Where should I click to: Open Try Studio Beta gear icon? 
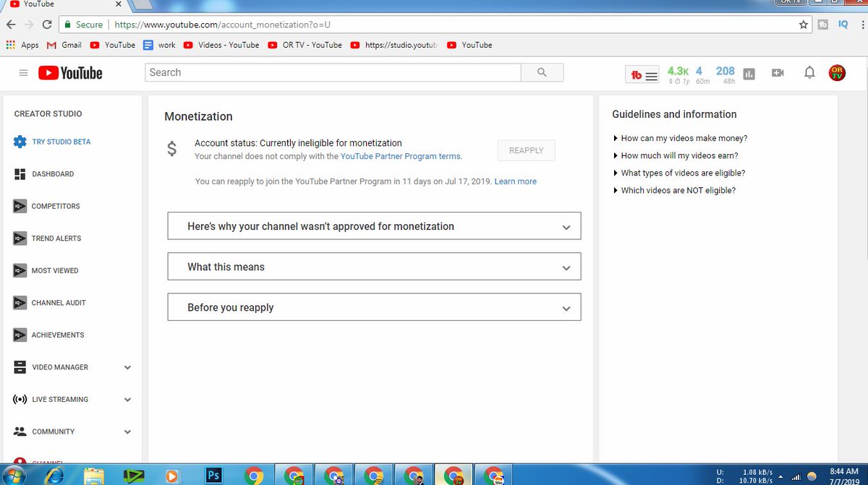pyautogui.click(x=20, y=142)
